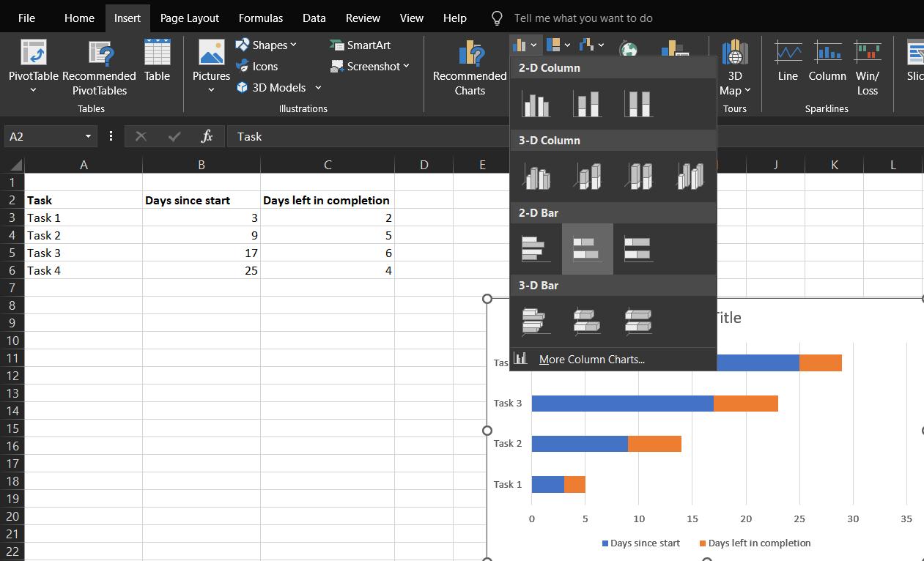Click the Task 1 axis label on chart

tap(508, 484)
